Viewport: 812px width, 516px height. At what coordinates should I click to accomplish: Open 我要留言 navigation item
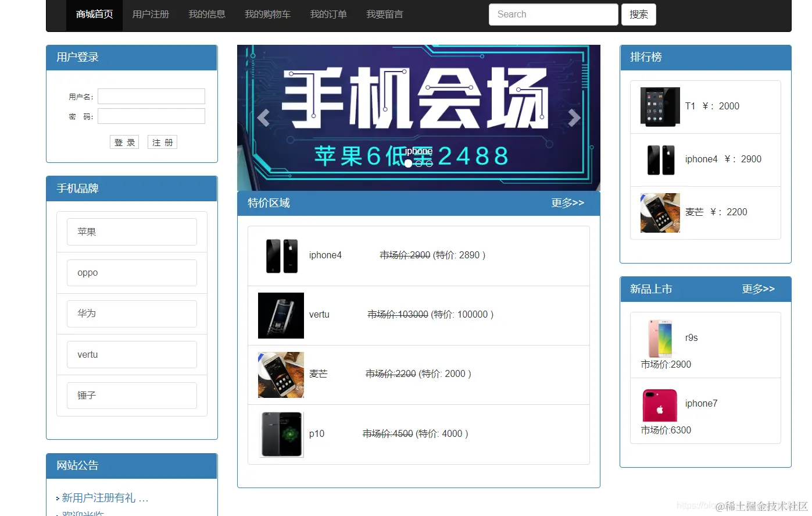[385, 15]
